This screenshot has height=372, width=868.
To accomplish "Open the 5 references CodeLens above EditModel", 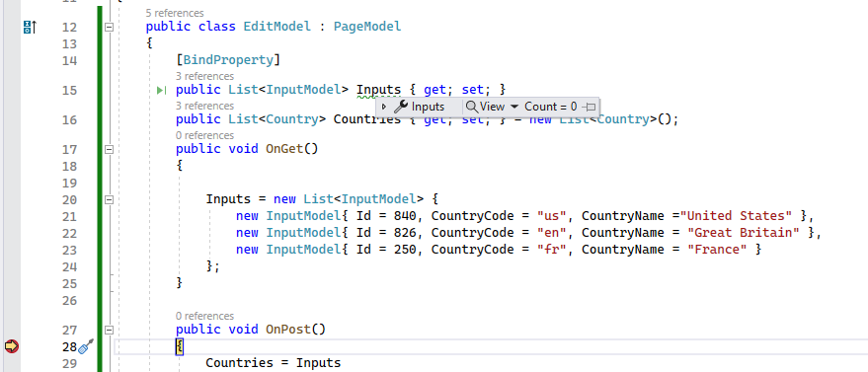I will point(175,13).
